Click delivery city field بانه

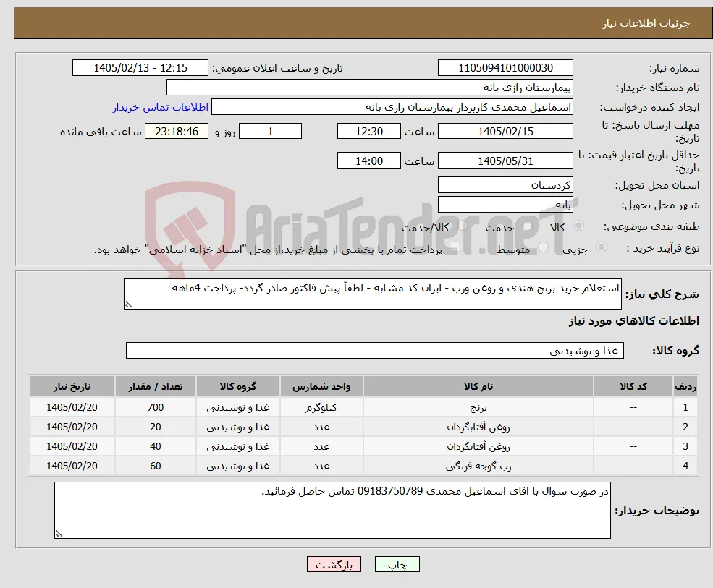point(505,205)
